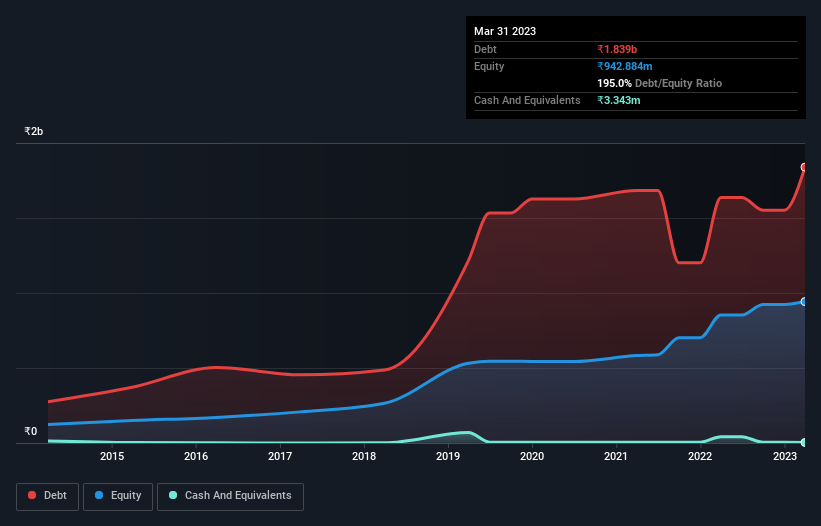Click the ₹2b y-axis label
821x526 pixels.
click(x=34, y=131)
